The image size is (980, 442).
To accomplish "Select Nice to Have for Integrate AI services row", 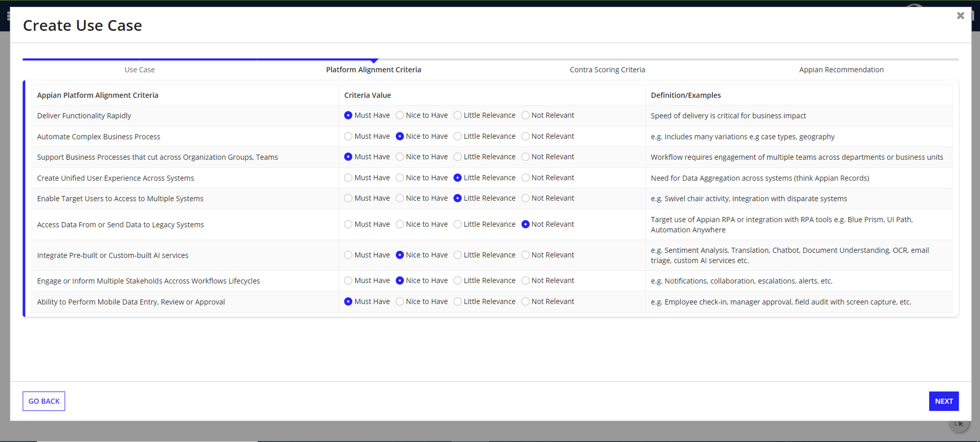I will (399, 255).
